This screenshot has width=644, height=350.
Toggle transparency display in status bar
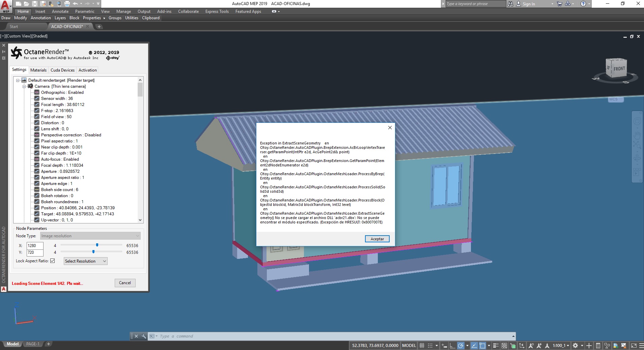click(504, 345)
